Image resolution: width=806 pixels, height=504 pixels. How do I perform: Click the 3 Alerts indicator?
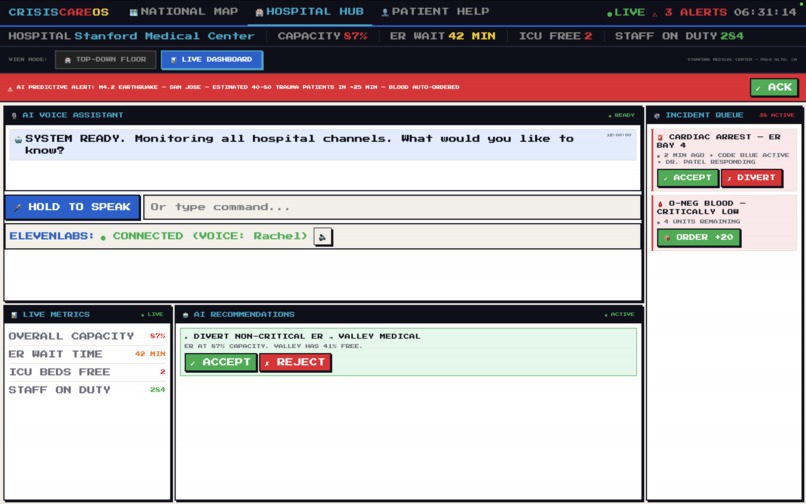689,12
